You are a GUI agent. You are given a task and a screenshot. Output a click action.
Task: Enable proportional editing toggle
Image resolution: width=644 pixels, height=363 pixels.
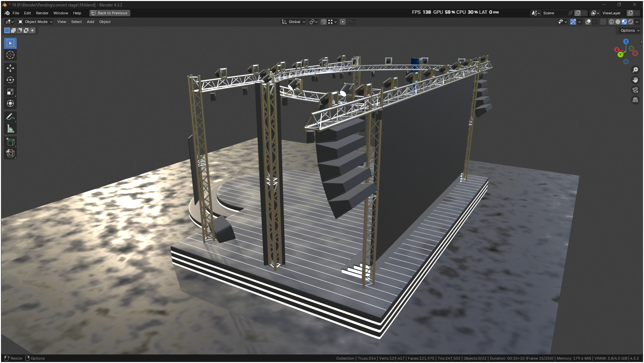click(343, 22)
